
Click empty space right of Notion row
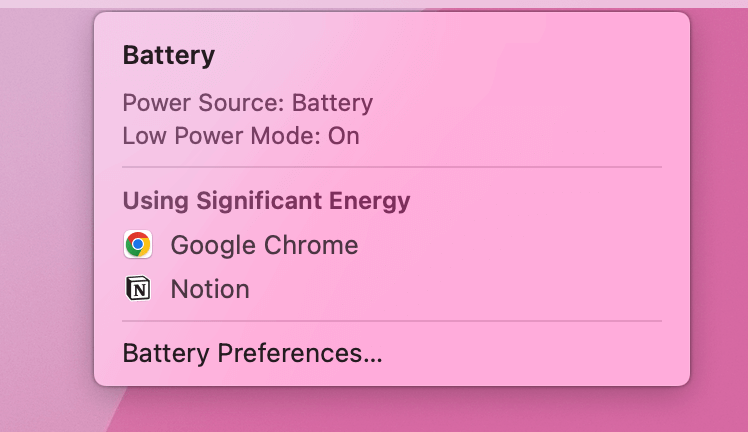[x=456, y=289]
